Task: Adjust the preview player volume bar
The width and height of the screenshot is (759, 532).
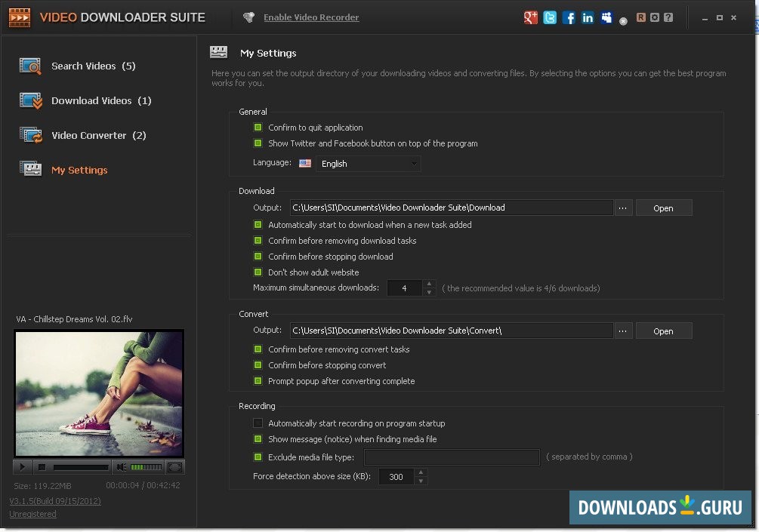Action: click(x=147, y=467)
